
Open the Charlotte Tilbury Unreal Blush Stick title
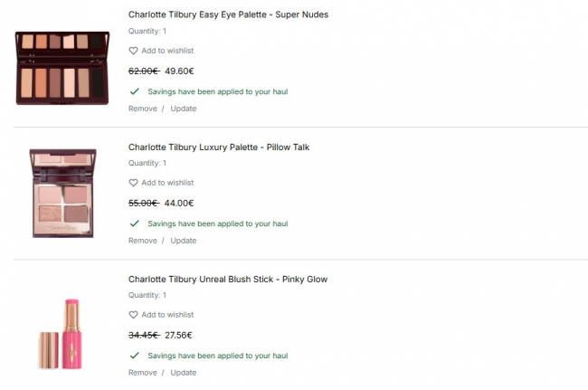click(228, 280)
